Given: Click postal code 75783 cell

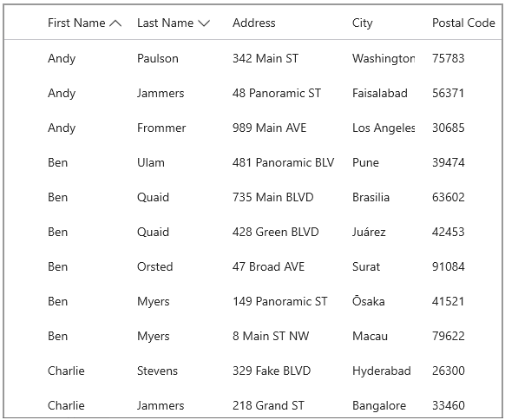Looking at the screenshot, I should coord(448,58).
